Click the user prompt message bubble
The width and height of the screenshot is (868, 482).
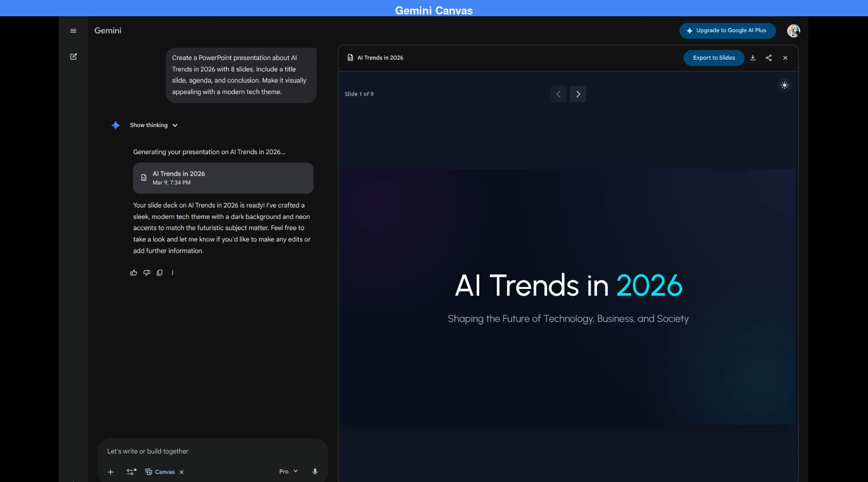coord(241,75)
